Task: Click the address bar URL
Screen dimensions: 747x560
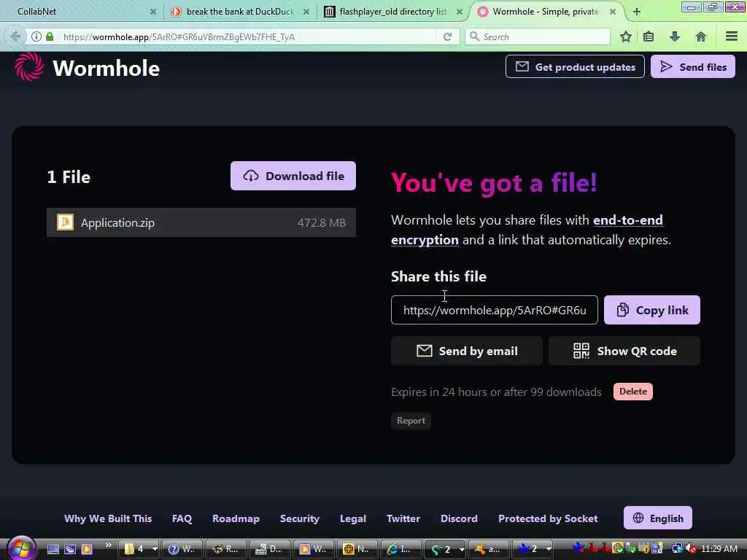Action: 179,36
